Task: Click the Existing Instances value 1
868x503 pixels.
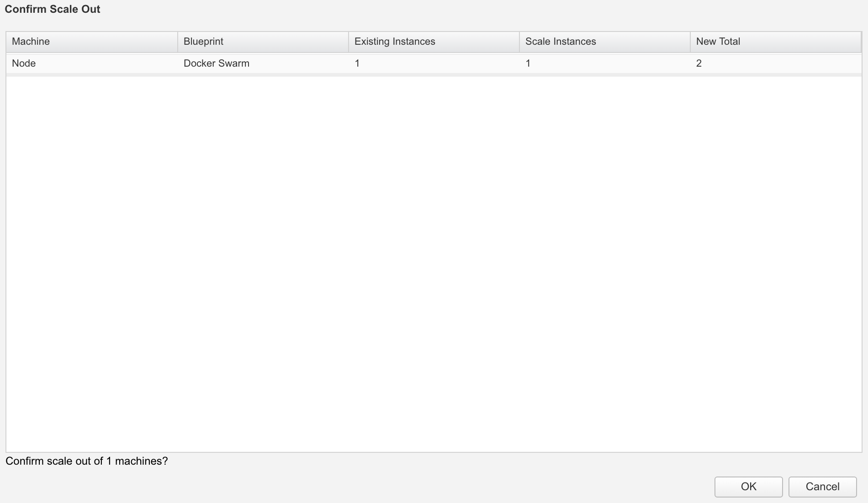Action: coord(357,63)
